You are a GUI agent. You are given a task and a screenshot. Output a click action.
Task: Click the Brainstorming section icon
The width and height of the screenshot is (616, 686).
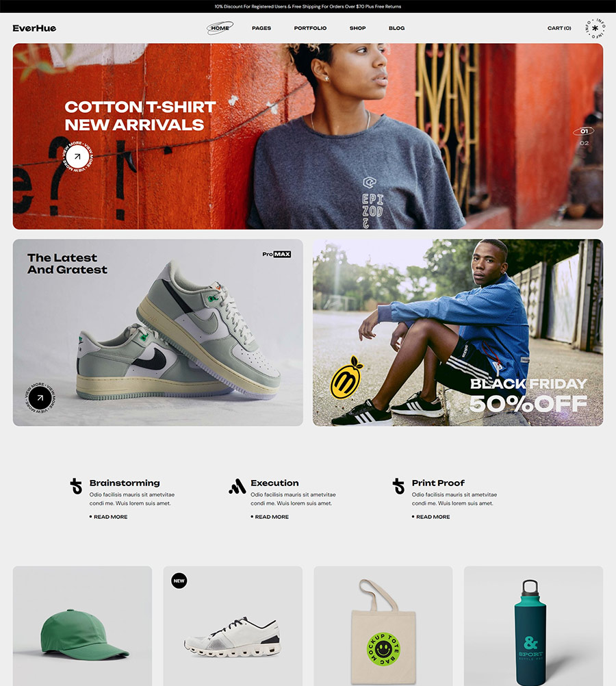tap(76, 486)
